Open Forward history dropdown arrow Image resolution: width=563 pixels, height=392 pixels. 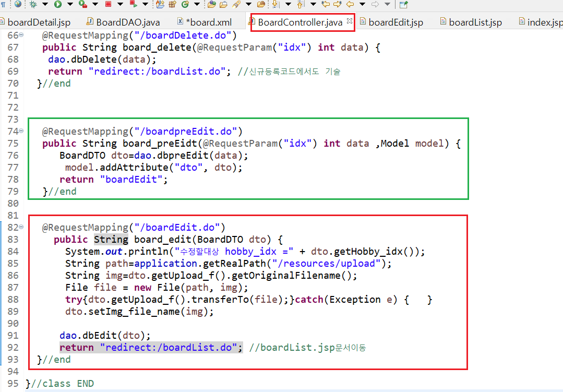click(388, 4)
